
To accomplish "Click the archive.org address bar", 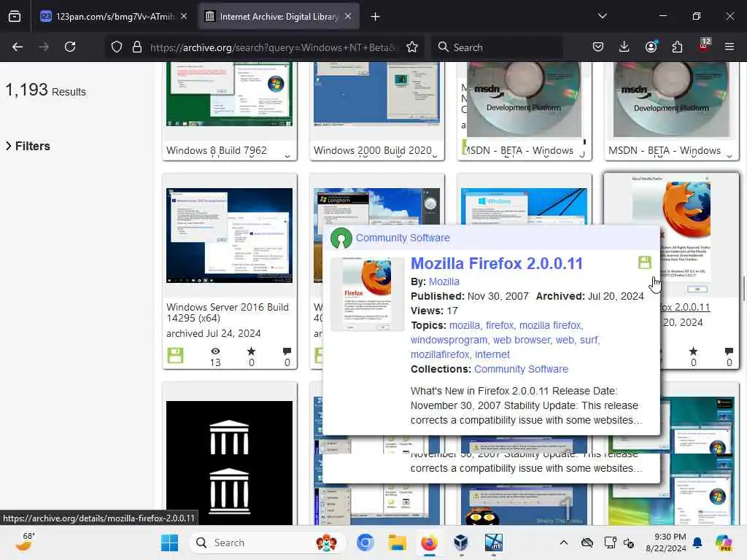I will (x=274, y=47).
